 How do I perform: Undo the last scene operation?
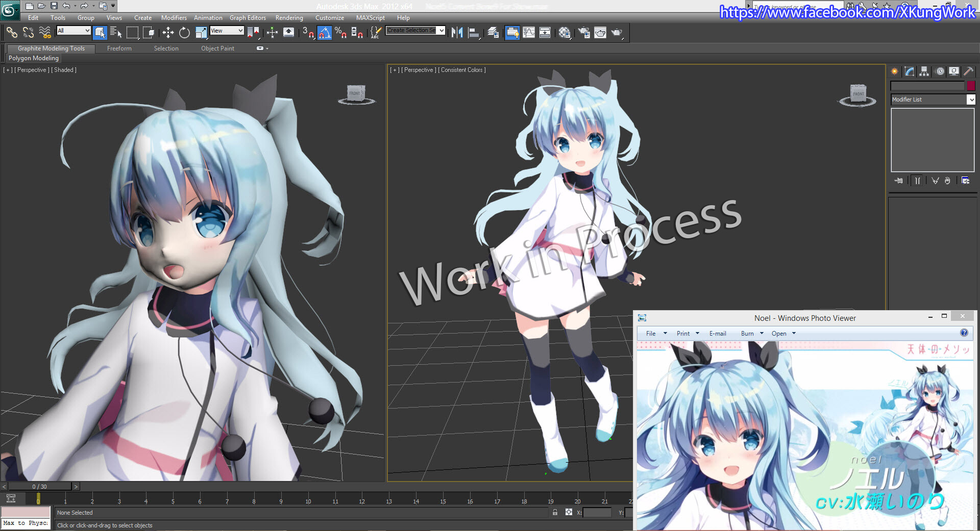(x=66, y=6)
